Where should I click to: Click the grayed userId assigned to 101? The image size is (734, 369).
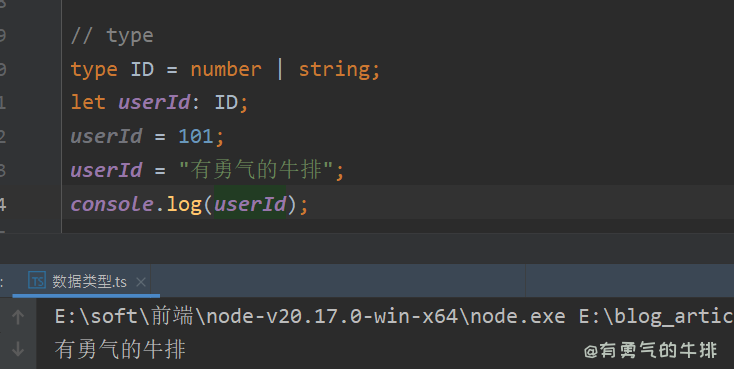(x=106, y=136)
